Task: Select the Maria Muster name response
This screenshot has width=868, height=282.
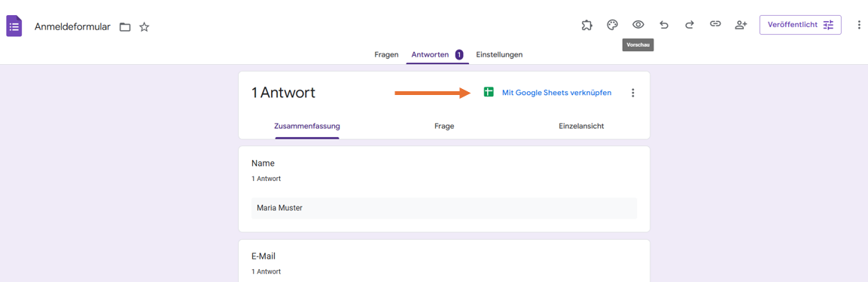Action: (x=444, y=208)
